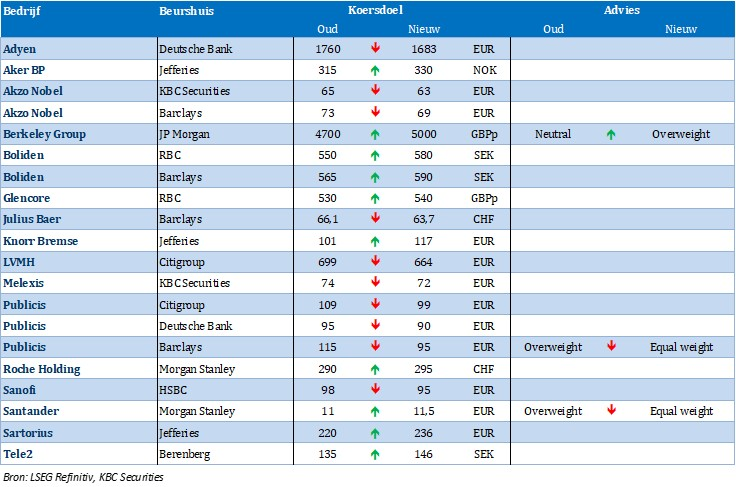The image size is (736, 487).
Task: Click the red down arrow in Julius Baer row
Action: coord(375,219)
